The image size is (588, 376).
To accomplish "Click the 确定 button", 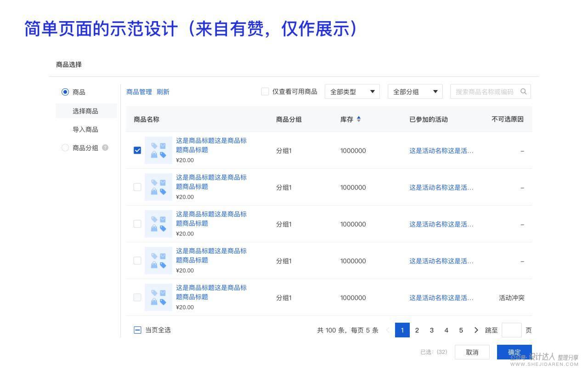I will [514, 352].
